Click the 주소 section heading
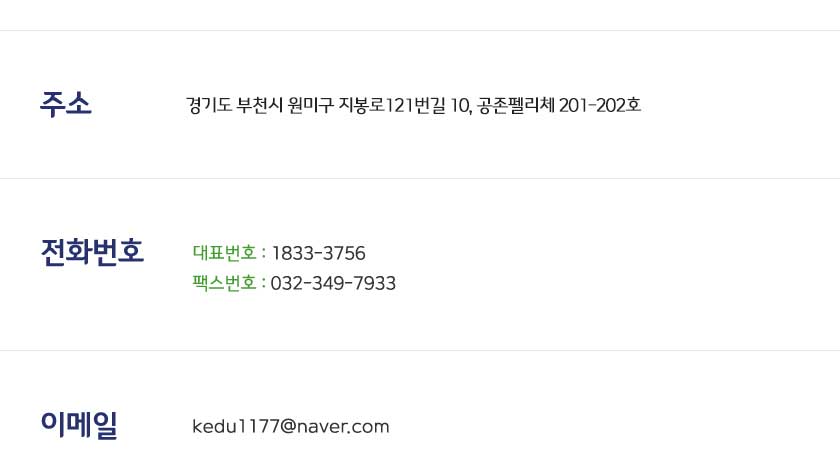Screen dimensions: 840x470 [x=65, y=104]
